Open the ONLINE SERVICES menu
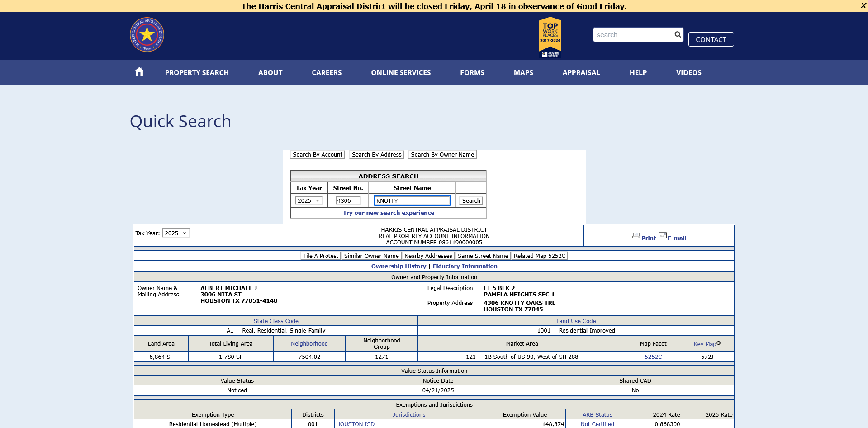This screenshot has height=428, width=868. [401, 72]
